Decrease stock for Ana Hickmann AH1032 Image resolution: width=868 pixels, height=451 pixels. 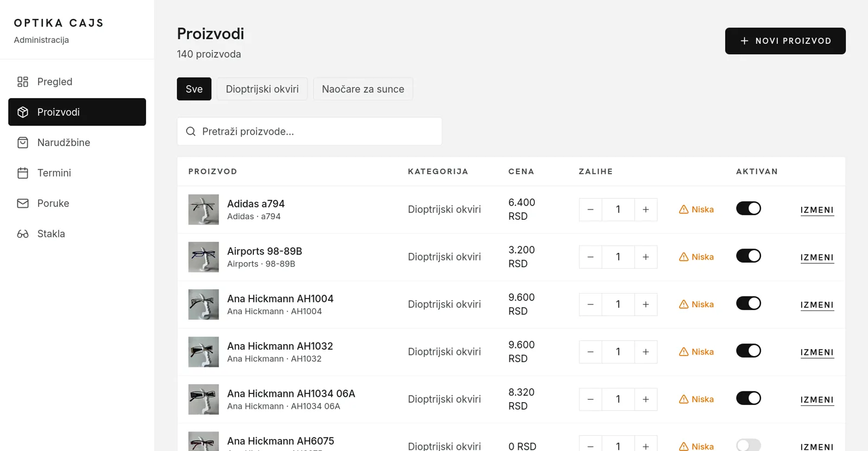(591, 352)
